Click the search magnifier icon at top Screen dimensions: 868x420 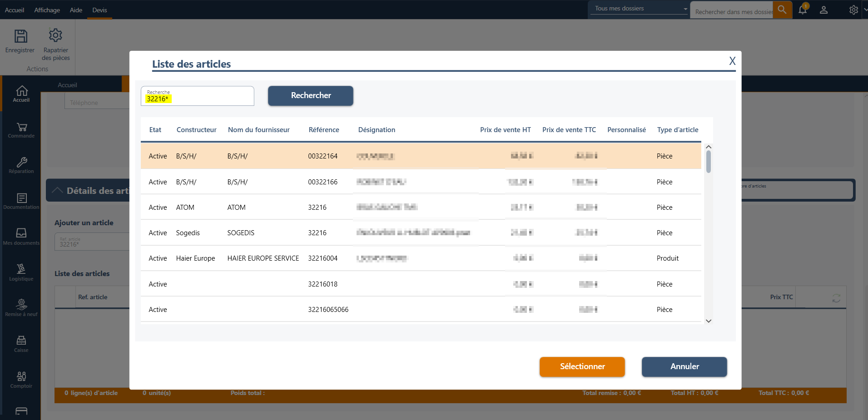pyautogui.click(x=782, y=10)
